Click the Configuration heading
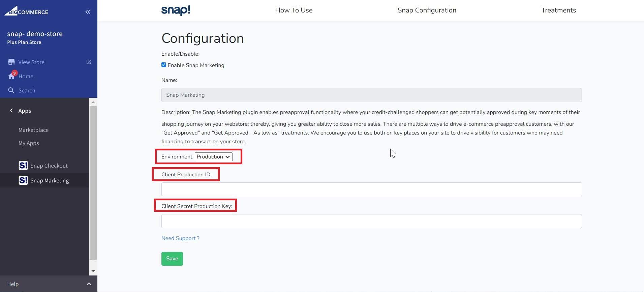 pos(203,38)
